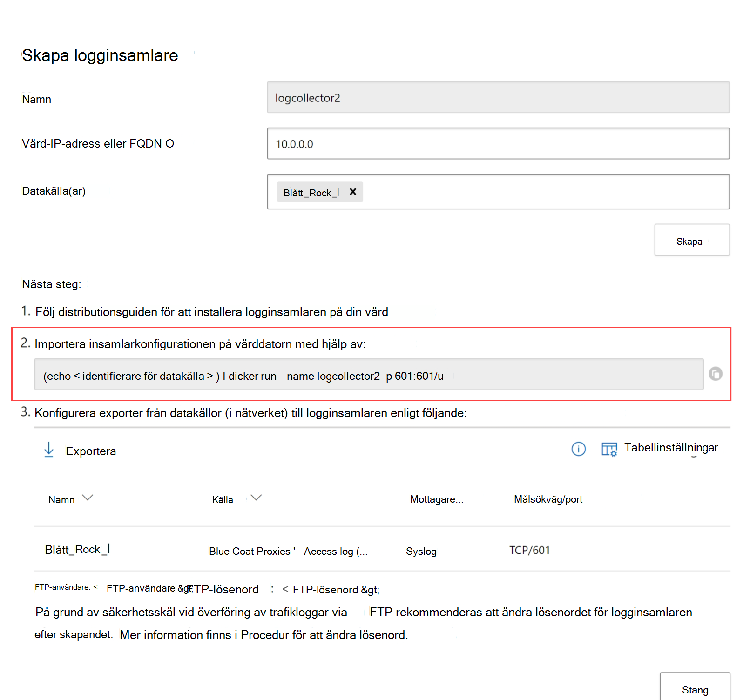Focus the Namn field with logcollector2
Screen dimensions: 750x700
498,97
